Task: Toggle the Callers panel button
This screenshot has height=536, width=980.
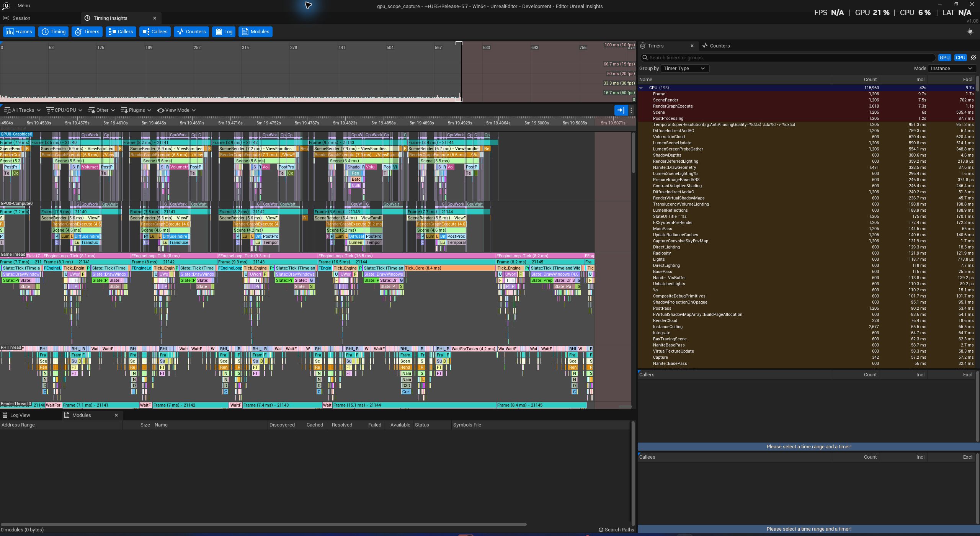Action: click(x=121, y=32)
